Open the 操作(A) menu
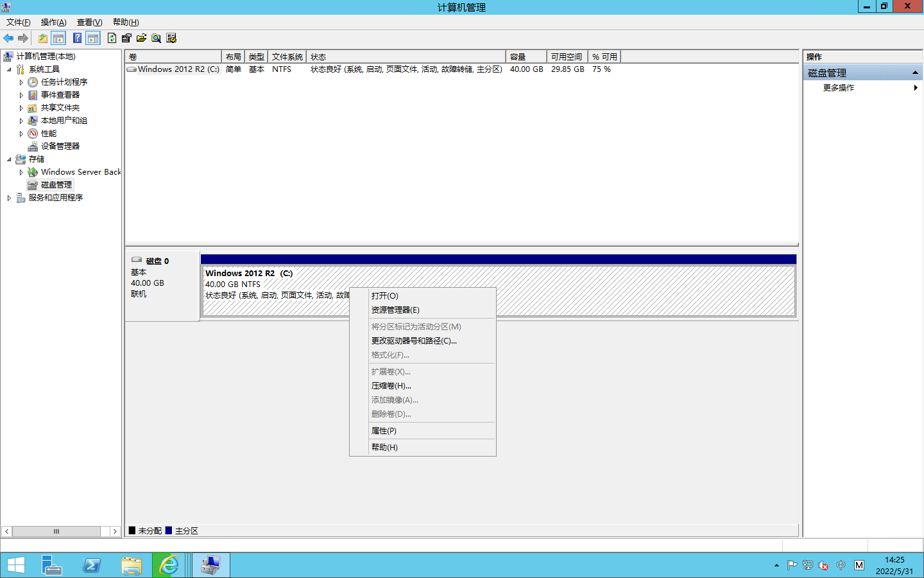The width and height of the screenshot is (924, 578). click(53, 22)
